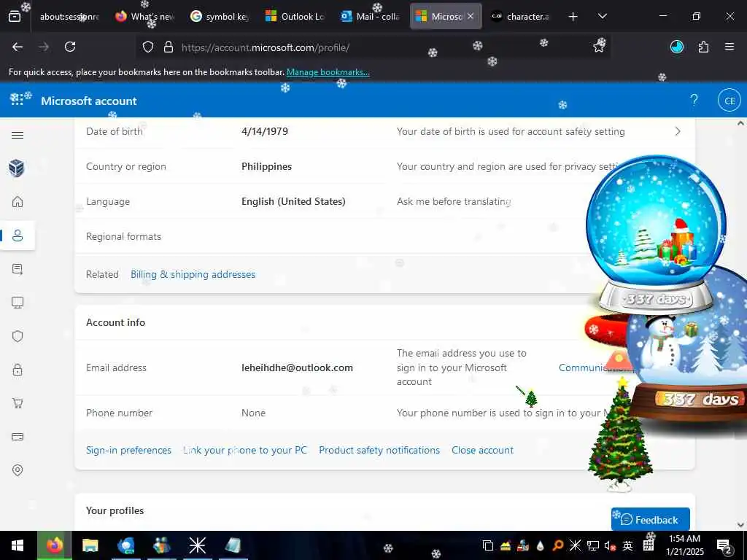
Task: Select the leheihdhe@outlook.com email address
Action: [x=298, y=367]
